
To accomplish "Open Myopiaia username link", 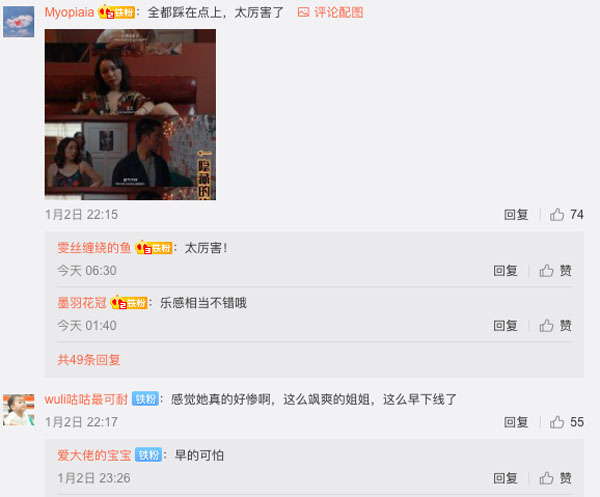I will point(69,13).
